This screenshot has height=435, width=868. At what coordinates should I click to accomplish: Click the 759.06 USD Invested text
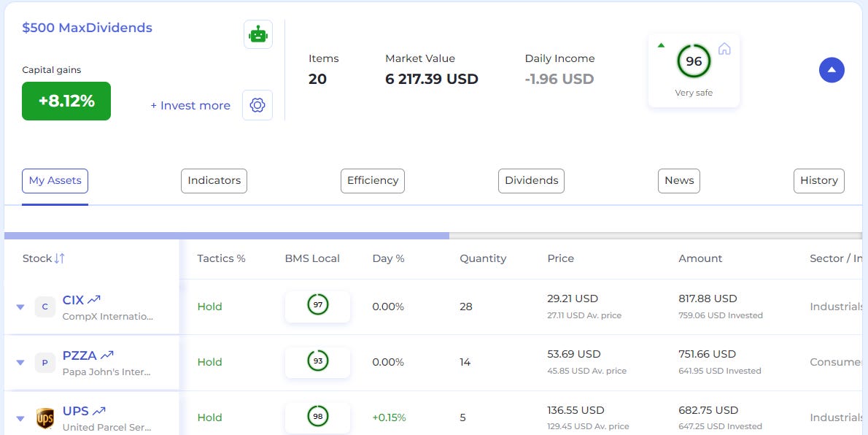pos(721,315)
